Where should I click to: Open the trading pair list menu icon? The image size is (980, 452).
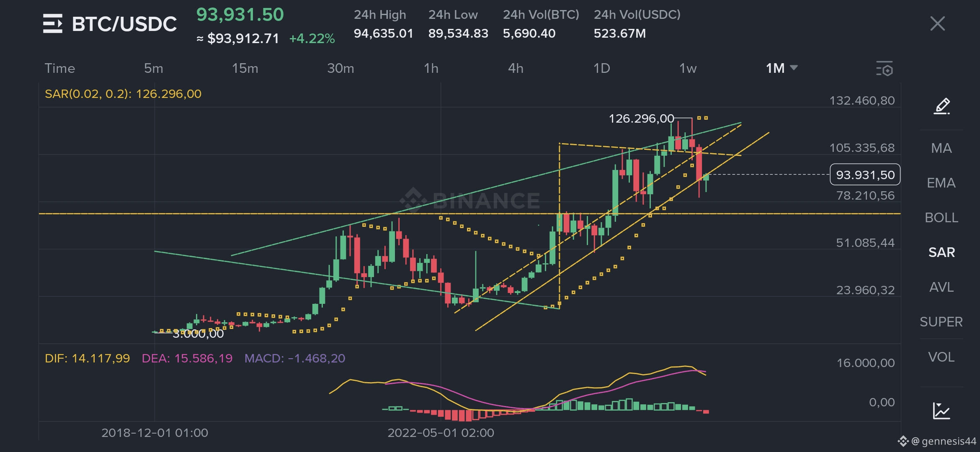pyautogui.click(x=52, y=23)
